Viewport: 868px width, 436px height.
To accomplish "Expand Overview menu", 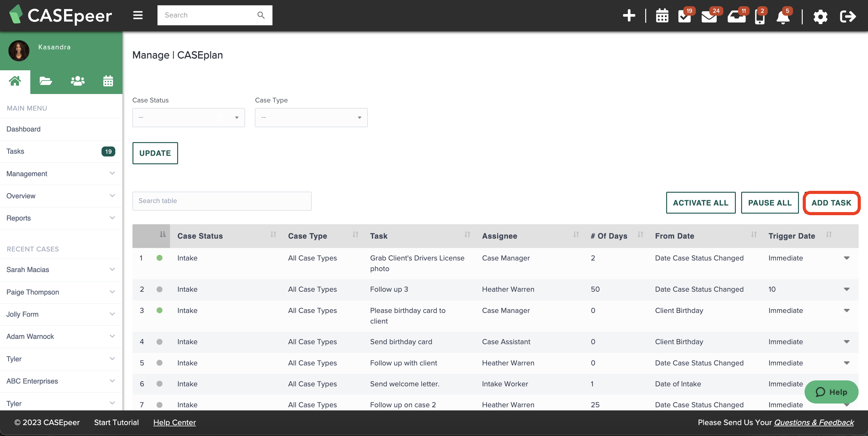I will (61, 196).
